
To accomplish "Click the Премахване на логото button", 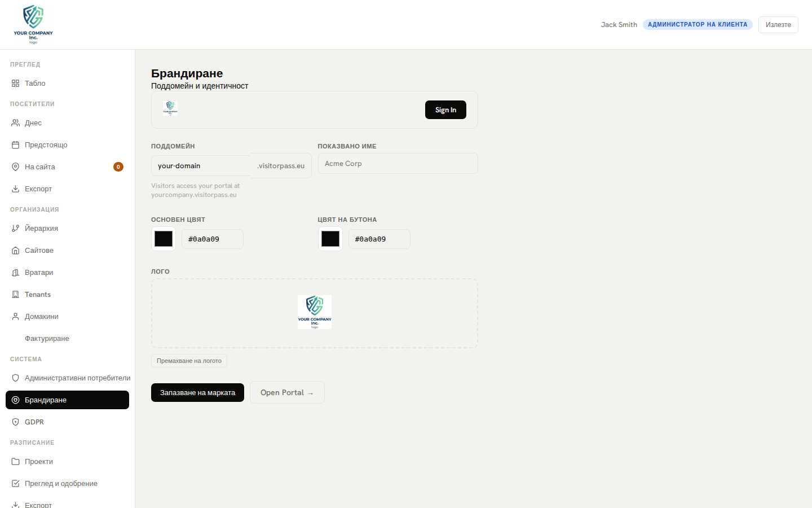I will 189,361.
